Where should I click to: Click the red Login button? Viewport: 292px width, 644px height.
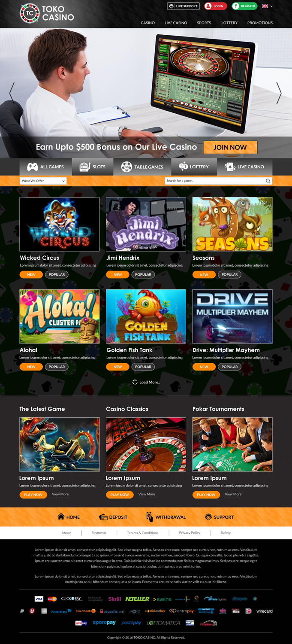click(215, 6)
